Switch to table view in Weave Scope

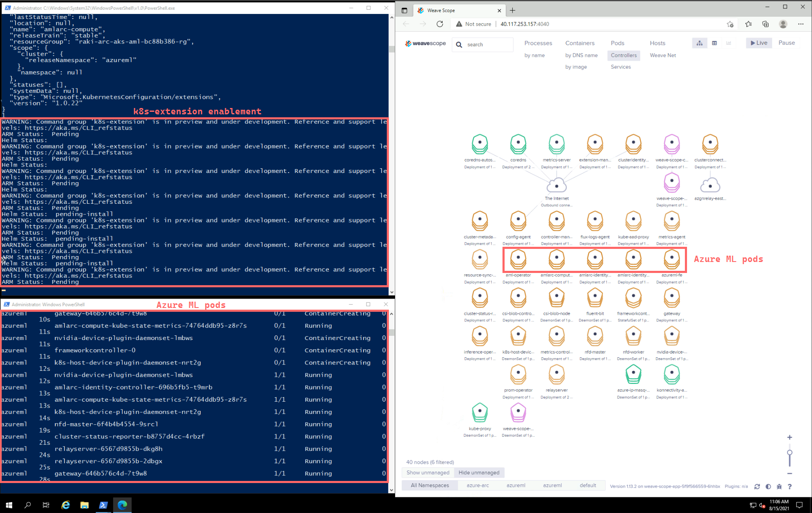coord(714,43)
